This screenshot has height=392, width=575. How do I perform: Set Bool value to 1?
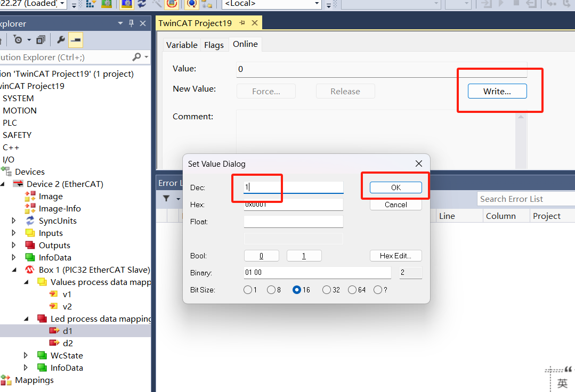[x=304, y=256]
